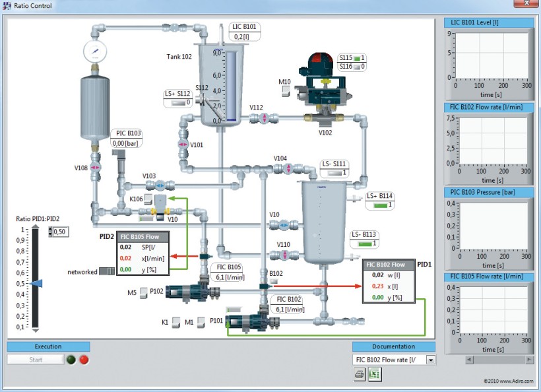
Task: Export data with the Excel icon
Action: [374, 374]
